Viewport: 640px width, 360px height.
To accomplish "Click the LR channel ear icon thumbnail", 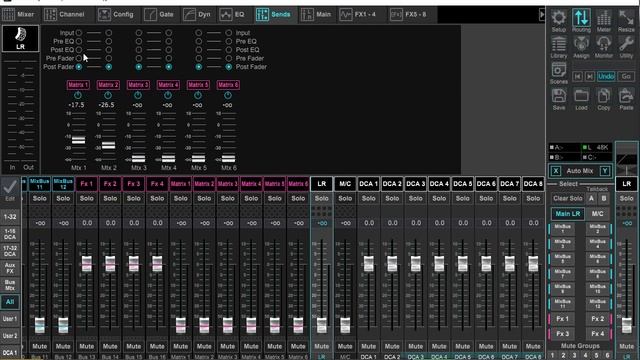I will (20, 38).
